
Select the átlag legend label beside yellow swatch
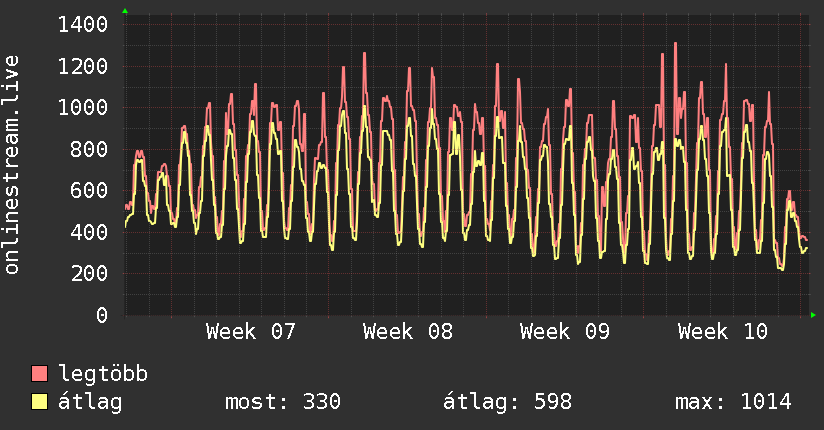coord(90,403)
